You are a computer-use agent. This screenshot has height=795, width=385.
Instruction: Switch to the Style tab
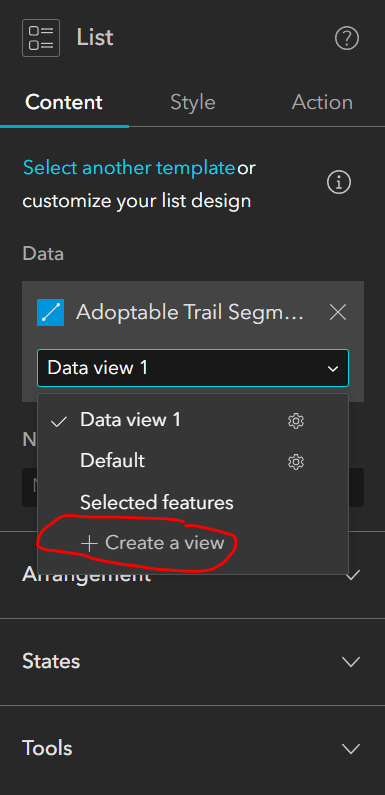tap(193, 102)
